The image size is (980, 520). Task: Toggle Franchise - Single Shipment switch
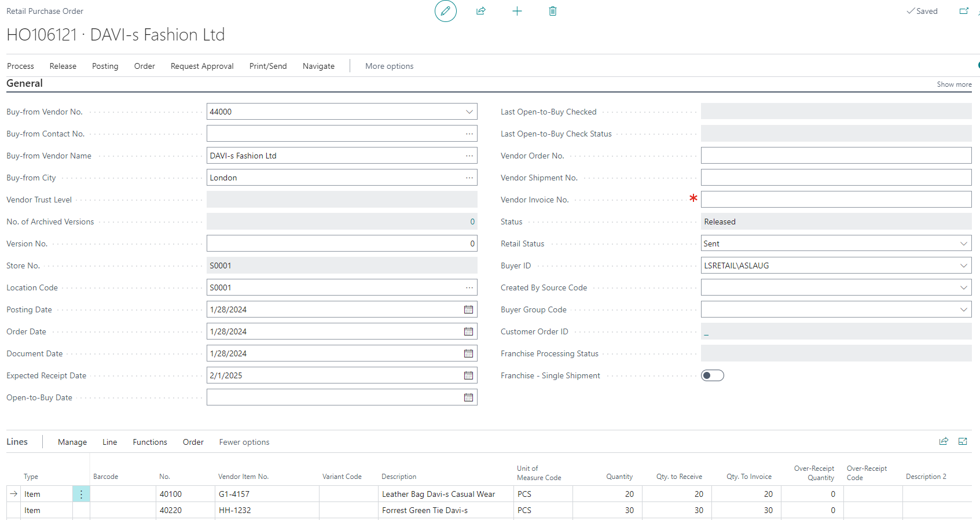click(712, 375)
